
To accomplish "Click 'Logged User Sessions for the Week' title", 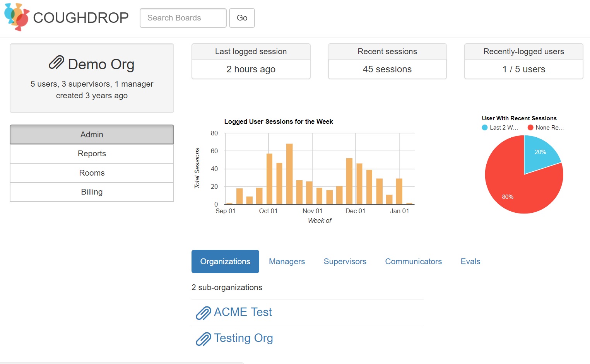I will [279, 121].
